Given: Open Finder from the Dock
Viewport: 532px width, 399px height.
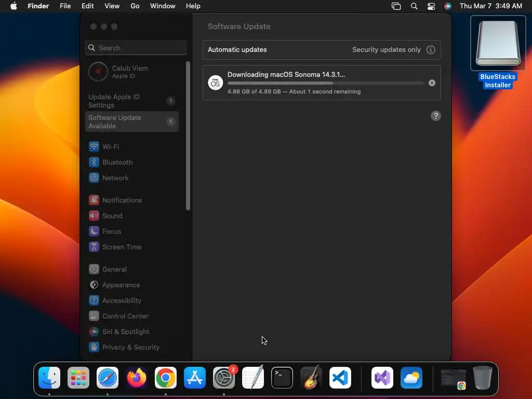Looking at the screenshot, I should (49, 378).
